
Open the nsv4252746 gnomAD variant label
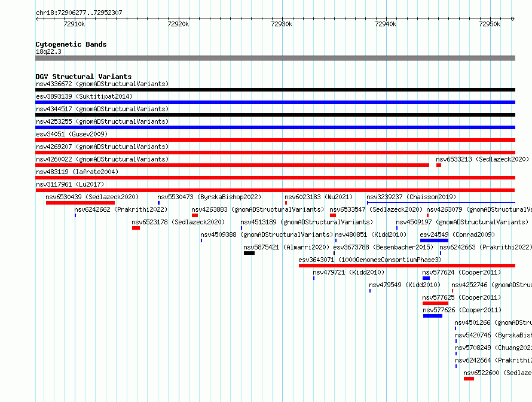click(491, 285)
